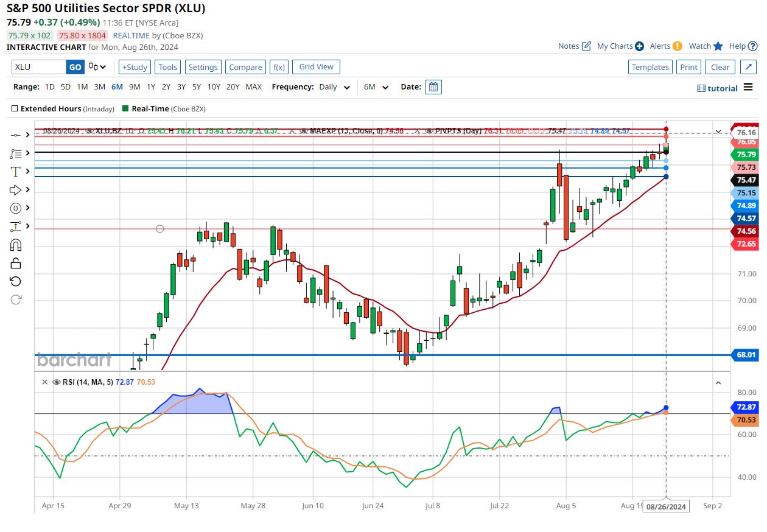Click the Help question mark icon

tap(753, 46)
